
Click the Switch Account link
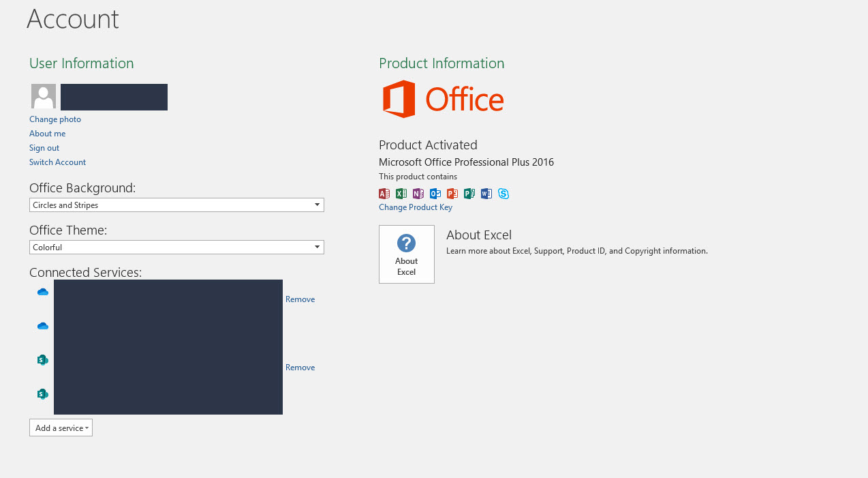tap(57, 162)
